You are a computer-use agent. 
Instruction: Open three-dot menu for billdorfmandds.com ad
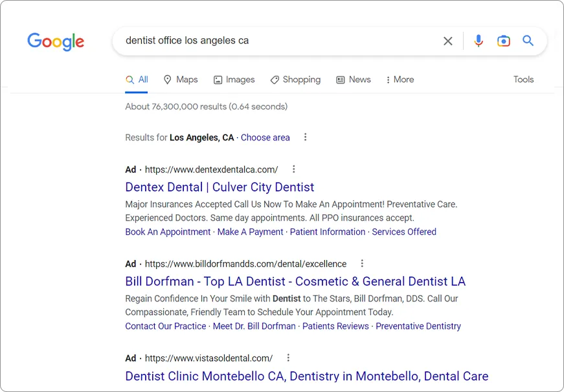(x=362, y=263)
